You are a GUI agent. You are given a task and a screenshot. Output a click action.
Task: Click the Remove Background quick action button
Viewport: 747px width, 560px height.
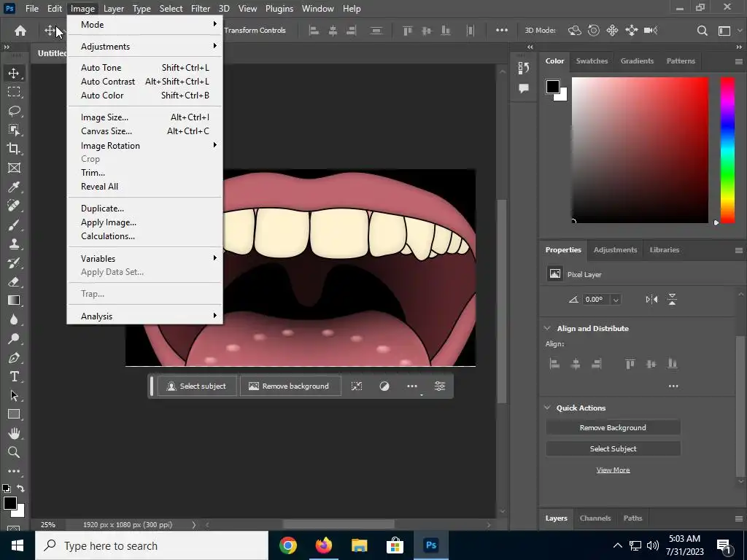coord(613,427)
